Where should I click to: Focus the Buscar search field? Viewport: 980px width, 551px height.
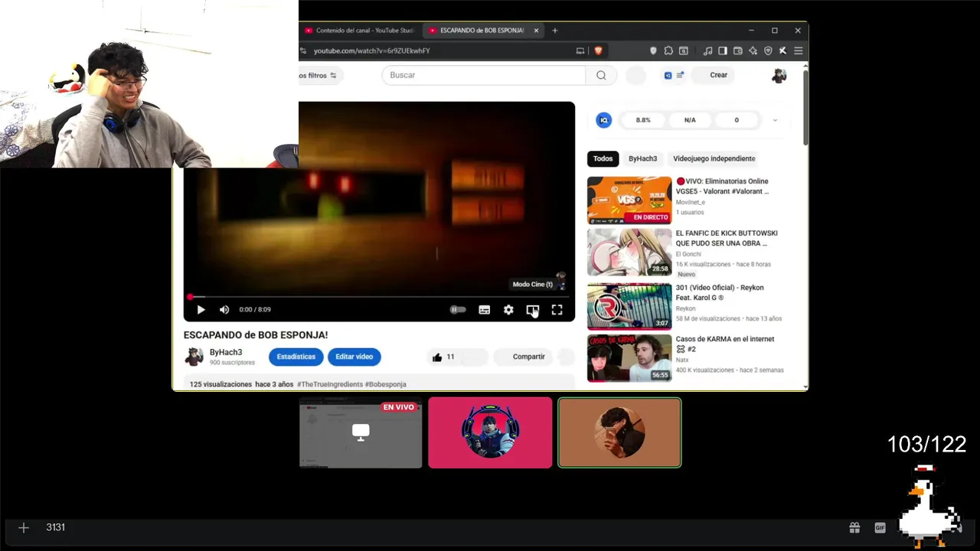[x=484, y=75]
